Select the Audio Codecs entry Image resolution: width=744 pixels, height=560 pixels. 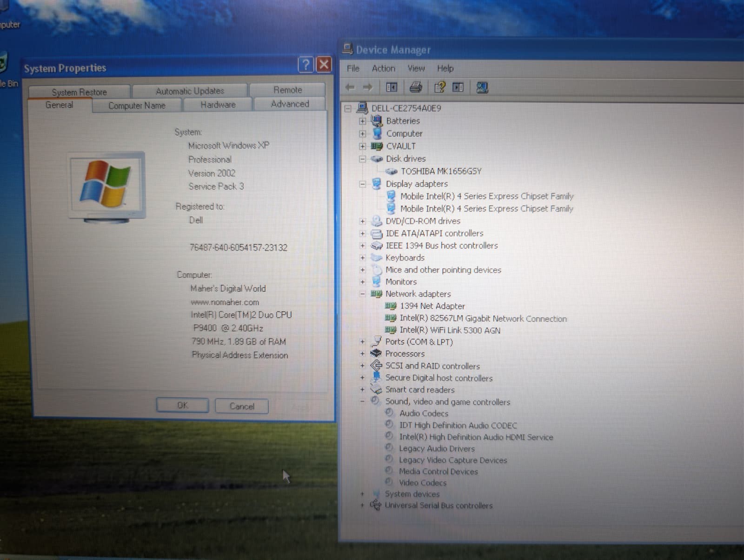click(x=424, y=413)
